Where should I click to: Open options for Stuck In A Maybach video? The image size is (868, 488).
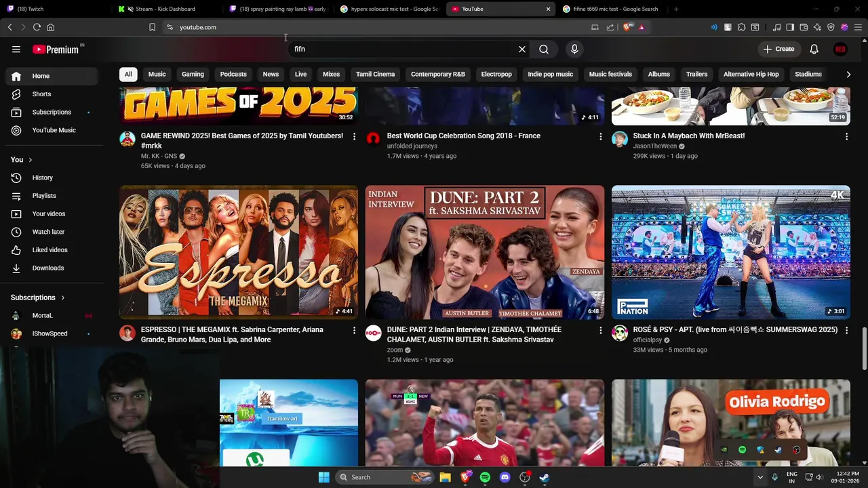pyautogui.click(x=846, y=136)
